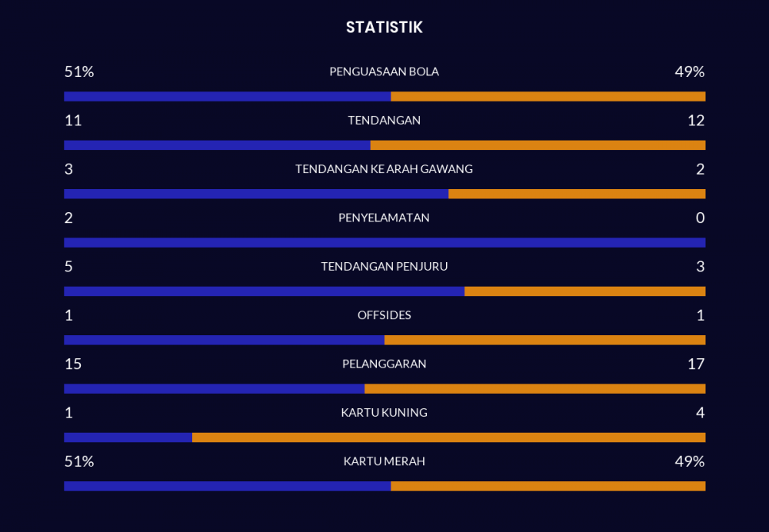The width and height of the screenshot is (769, 532).
Task: Click the orange segment of Tendangan bar
Action: [x=538, y=145]
